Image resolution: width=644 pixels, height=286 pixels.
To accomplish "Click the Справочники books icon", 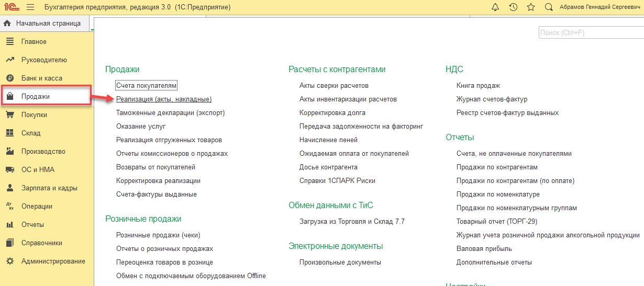I will (x=9, y=243).
